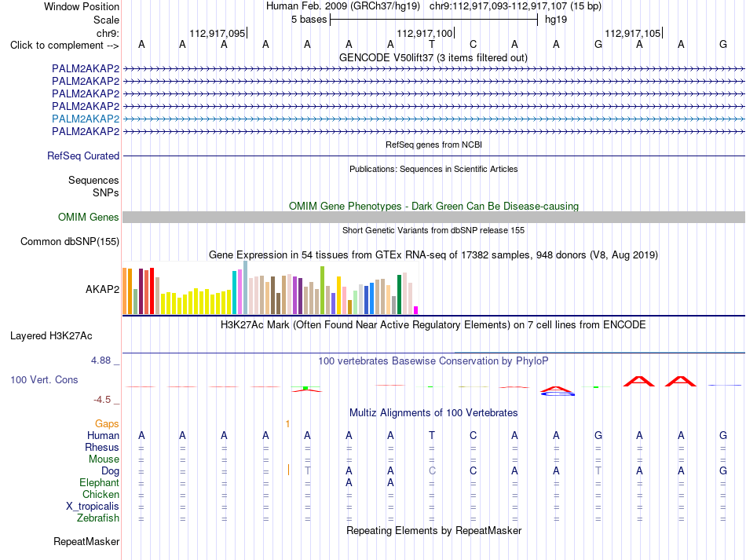Screen dimensions: 746x560
Task: Click the green PhyloP bar under base A
Action: pos(305,388)
